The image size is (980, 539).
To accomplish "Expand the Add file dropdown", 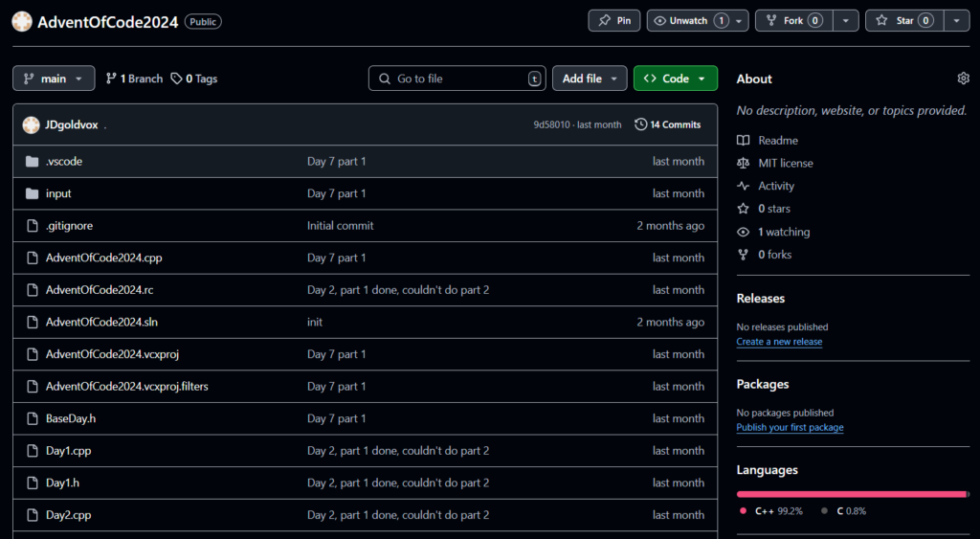I will [x=590, y=79].
